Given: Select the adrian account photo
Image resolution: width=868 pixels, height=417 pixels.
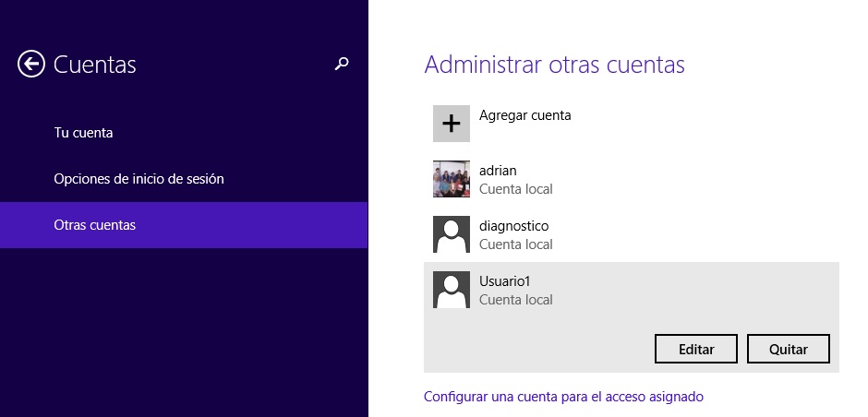Looking at the screenshot, I should pos(451,179).
